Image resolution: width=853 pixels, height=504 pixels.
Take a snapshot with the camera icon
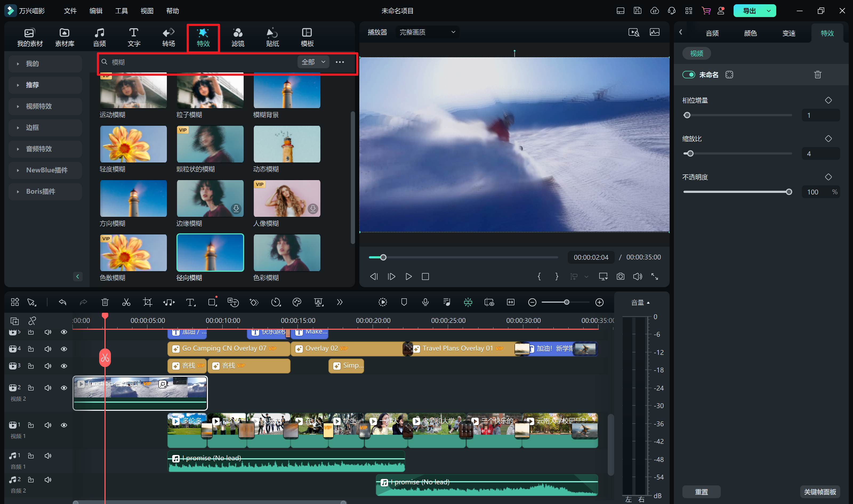621,277
